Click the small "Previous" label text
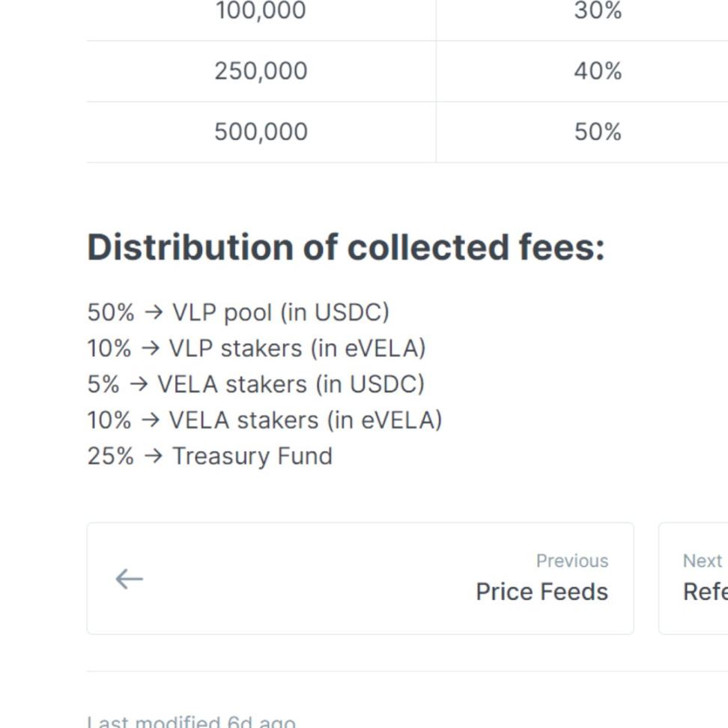This screenshot has height=728, width=728. pos(571,561)
